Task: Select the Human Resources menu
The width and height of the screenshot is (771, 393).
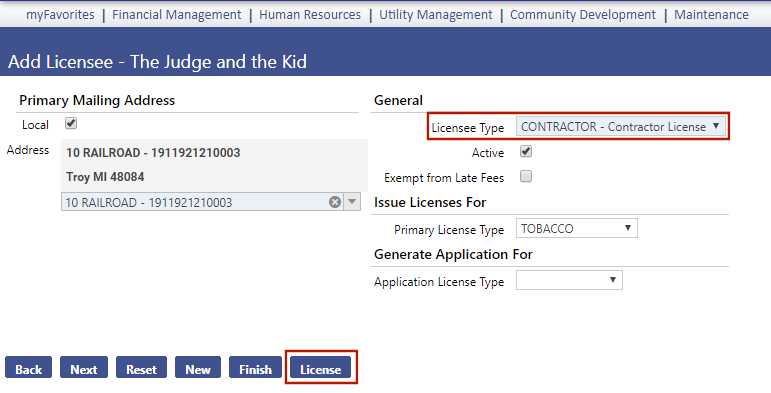Action: (x=310, y=15)
